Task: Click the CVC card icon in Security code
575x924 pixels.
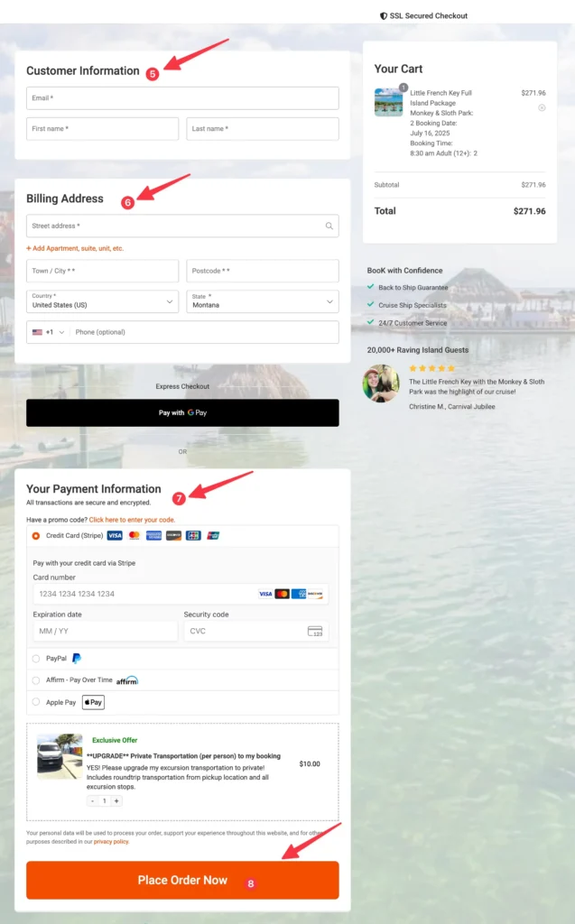Action: tap(315, 631)
